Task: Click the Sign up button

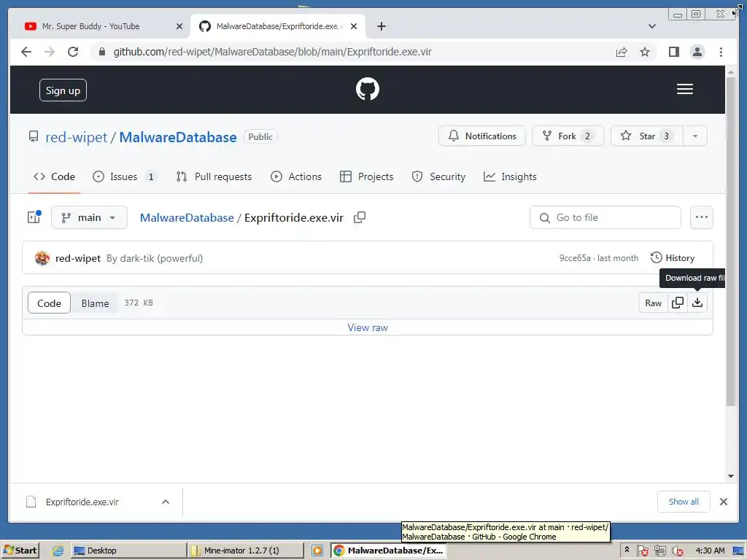Action: 63,90
